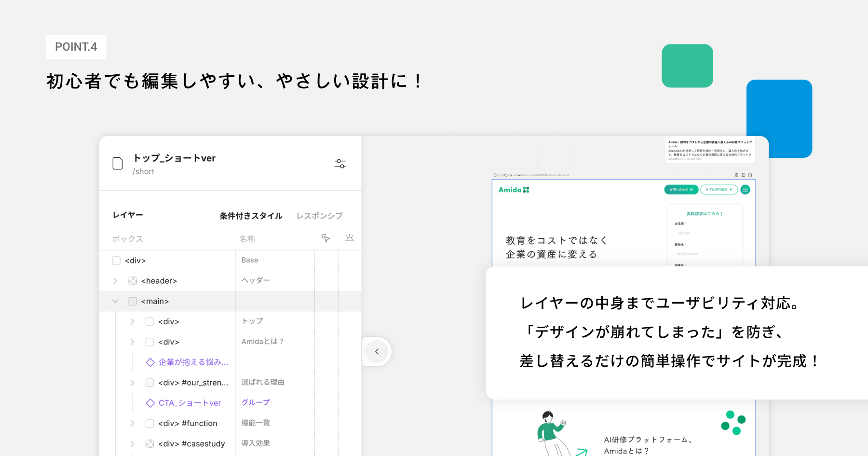This screenshot has height=456, width=868.
Task: Click the duplicate page icon above the canvas
Action: [x=743, y=175]
